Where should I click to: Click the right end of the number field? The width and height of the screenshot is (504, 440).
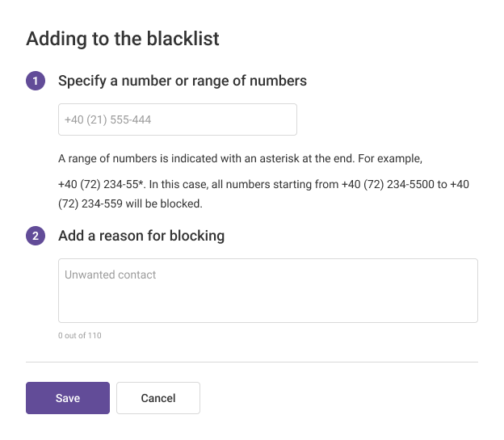pyautogui.click(x=283, y=119)
